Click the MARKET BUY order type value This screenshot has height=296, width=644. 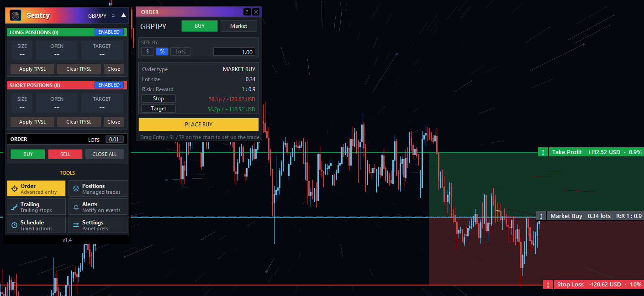pyautogui.click(x=239, y=69)
